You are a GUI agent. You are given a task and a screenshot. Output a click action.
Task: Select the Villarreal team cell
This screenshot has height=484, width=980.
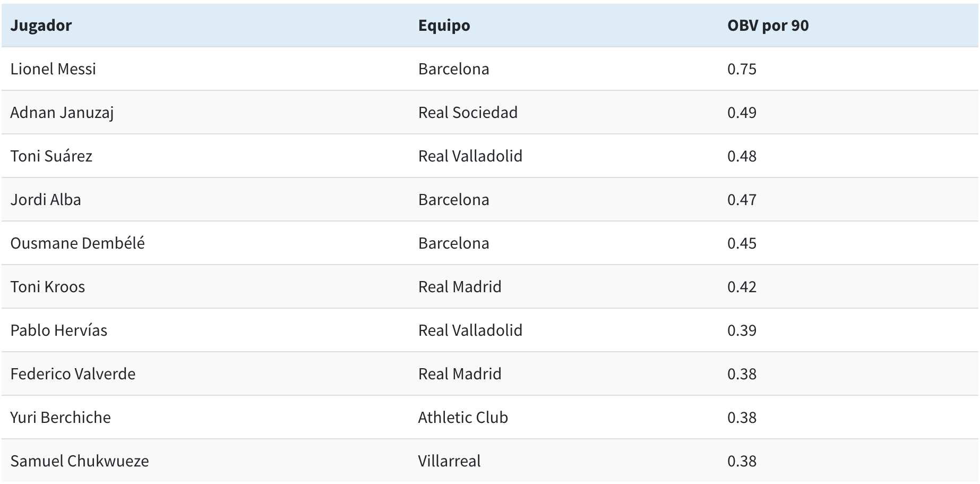[x=449, y=461]
